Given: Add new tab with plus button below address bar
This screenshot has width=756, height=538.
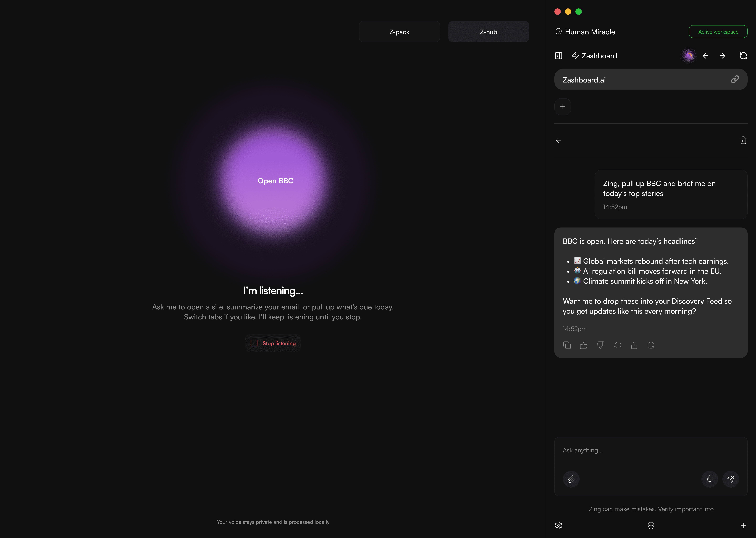Looking at the screenshot, I should [x=563, y=107].
